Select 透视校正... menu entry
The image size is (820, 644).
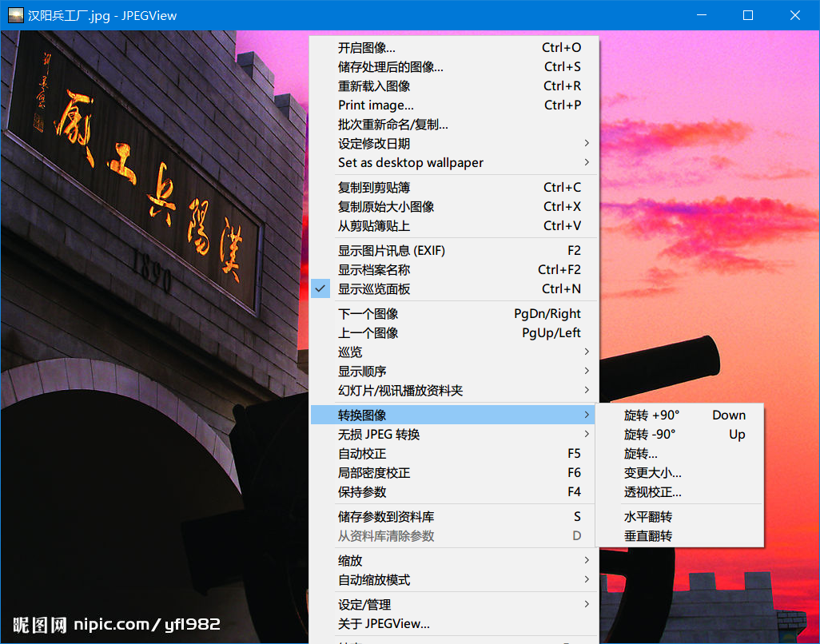pos(652,492)
